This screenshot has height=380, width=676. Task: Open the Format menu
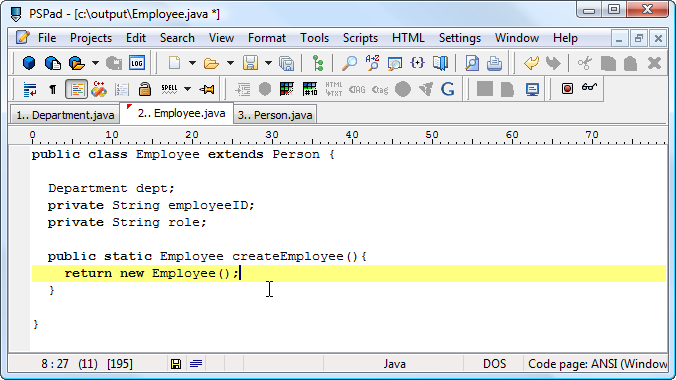(267, 38)
